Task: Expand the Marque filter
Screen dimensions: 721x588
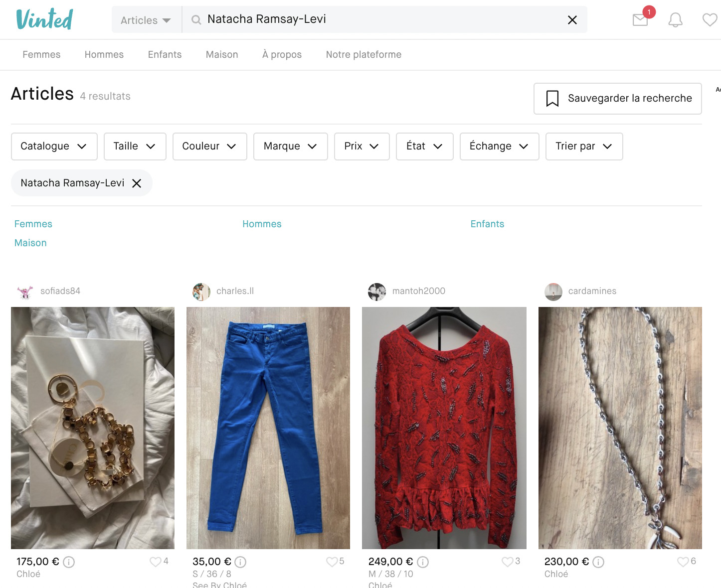Action: pos(290,147)
